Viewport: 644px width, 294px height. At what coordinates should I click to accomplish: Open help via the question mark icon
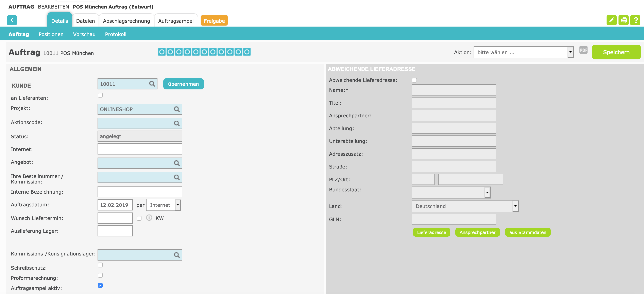pos(635,20)
